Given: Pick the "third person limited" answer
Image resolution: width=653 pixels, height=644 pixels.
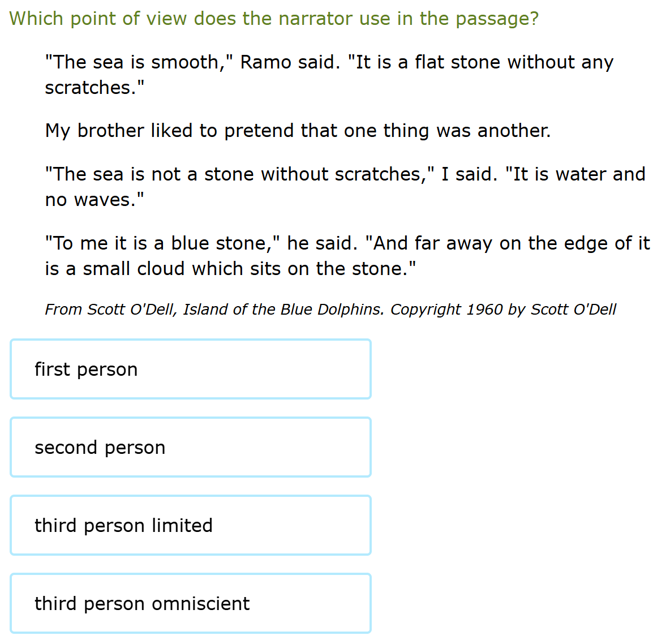Looking at the screenshot, I should (190, 525).
